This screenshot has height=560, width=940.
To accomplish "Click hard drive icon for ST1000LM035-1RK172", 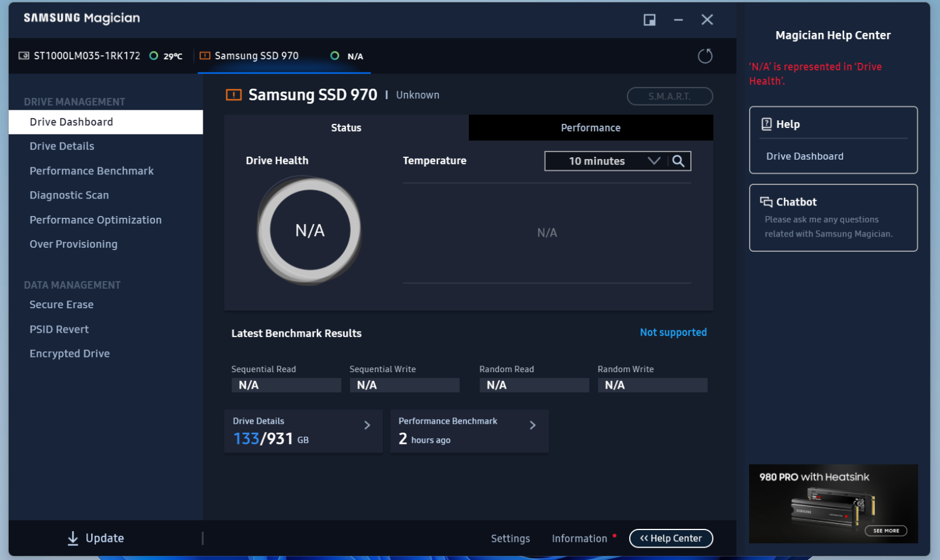I will (x=24, y=56).
